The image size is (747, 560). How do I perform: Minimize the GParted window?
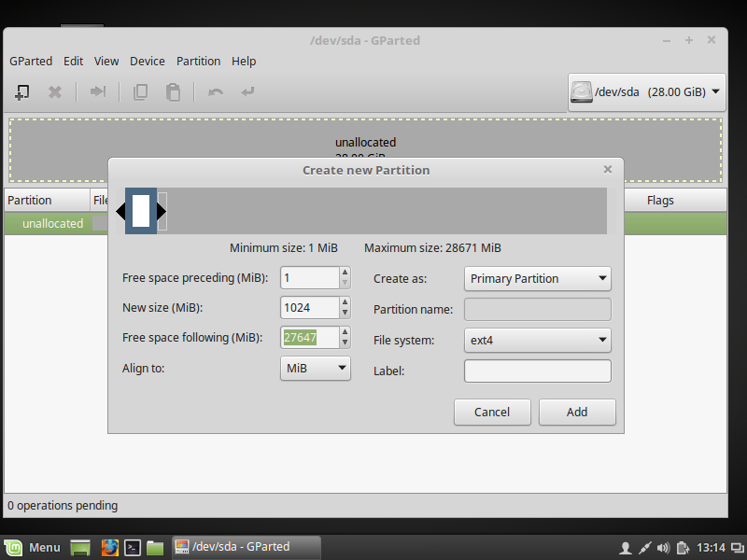pos(667,40)
